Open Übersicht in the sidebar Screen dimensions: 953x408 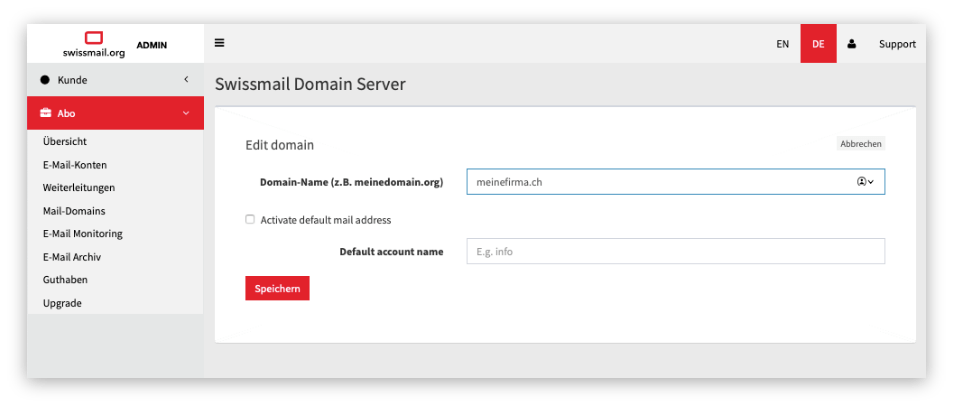65,142
